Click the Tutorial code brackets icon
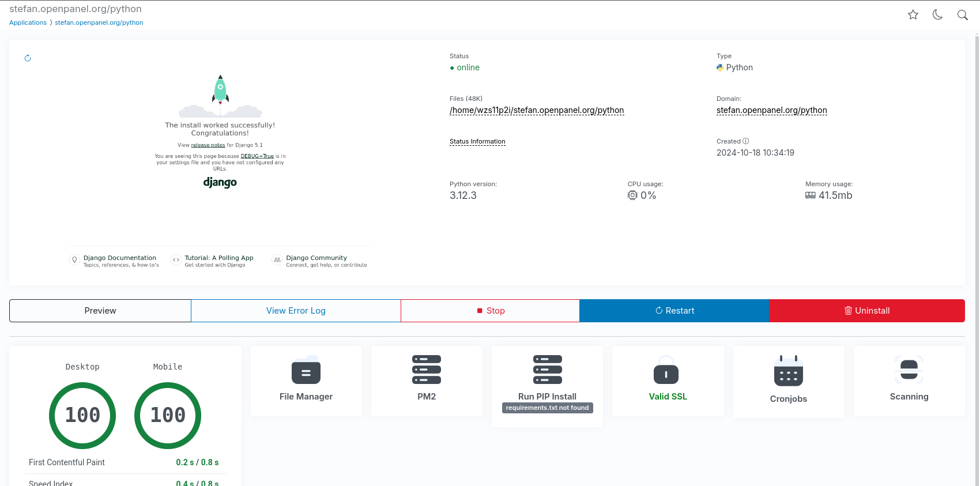Image resolution: width=980 pixels, height=486 pixels. 176,260
